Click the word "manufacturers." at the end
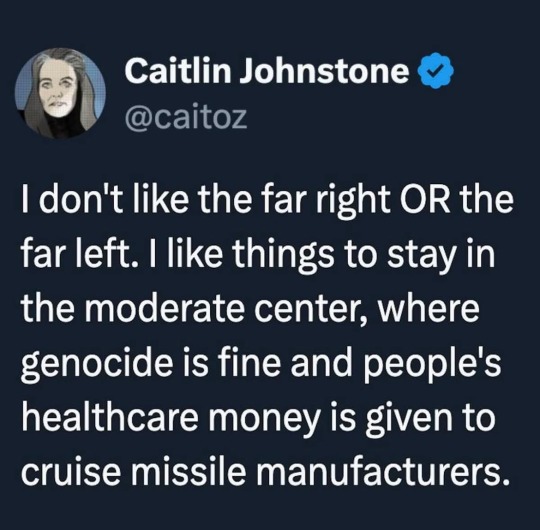 (x=382, y=469)
